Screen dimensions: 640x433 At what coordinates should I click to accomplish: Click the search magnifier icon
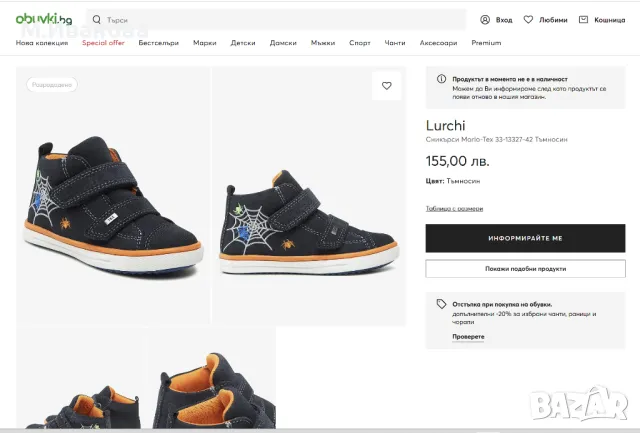[x=96, y=19]
